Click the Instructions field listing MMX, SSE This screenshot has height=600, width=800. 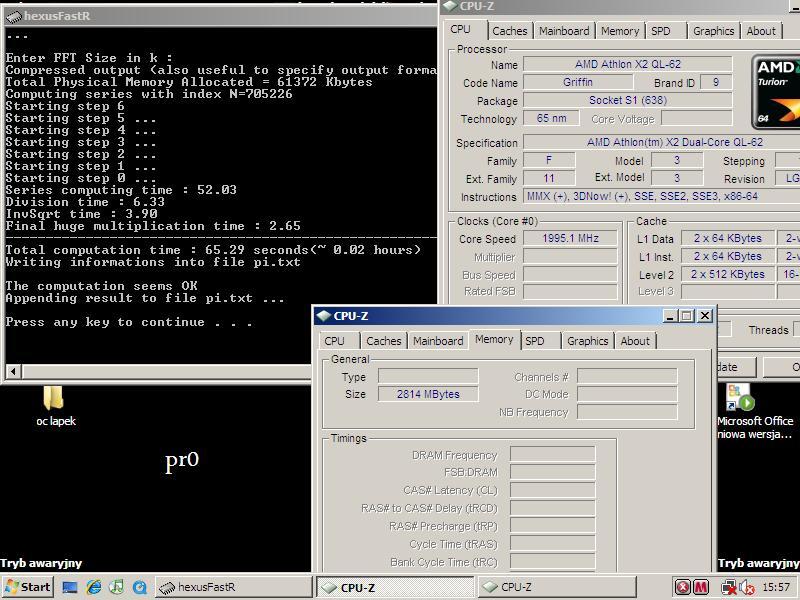pos(662,196)
